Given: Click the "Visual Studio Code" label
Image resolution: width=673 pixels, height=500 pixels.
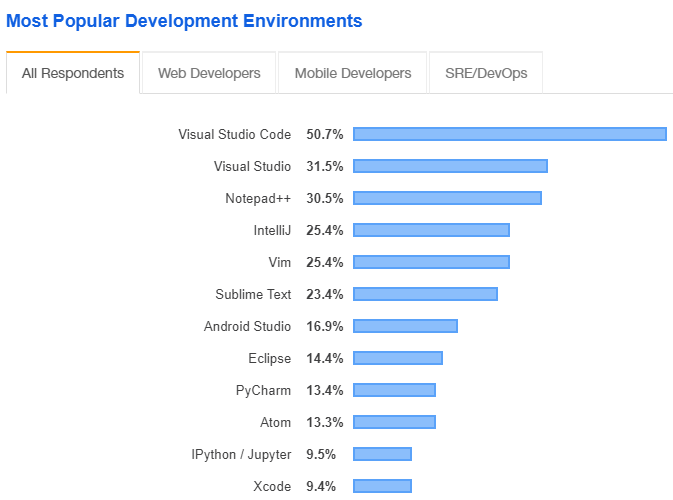Looking at the screenshot, I should coord(235,134).
